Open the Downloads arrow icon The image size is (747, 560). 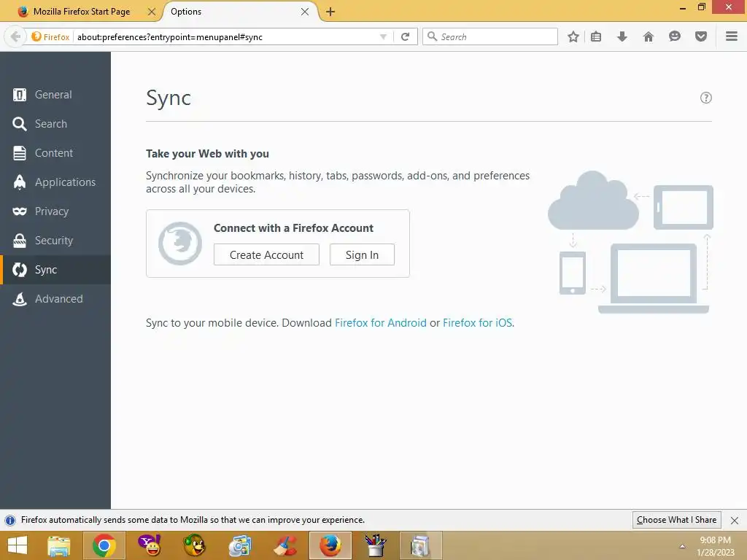coord(622,36)
